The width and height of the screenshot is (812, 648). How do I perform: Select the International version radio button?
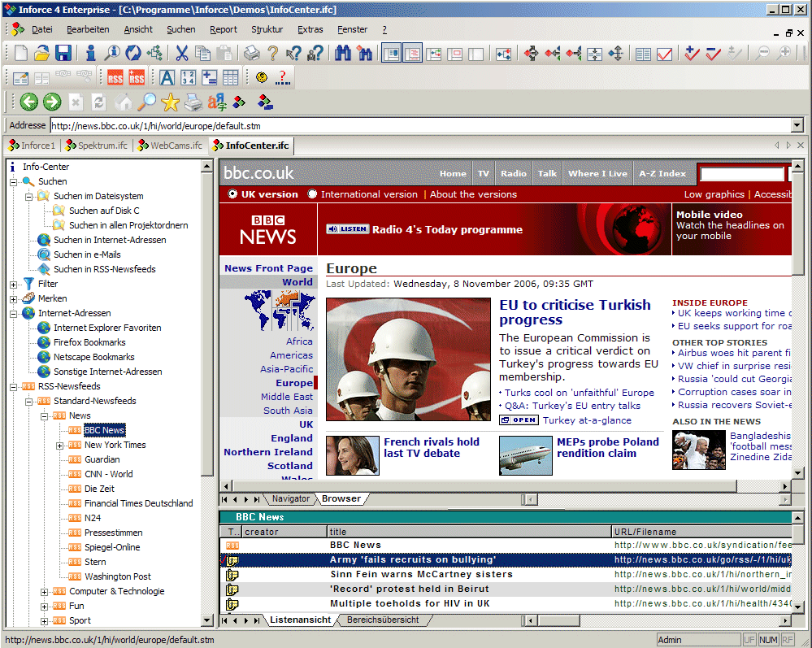pyautogui.click(x=312, y=194)
